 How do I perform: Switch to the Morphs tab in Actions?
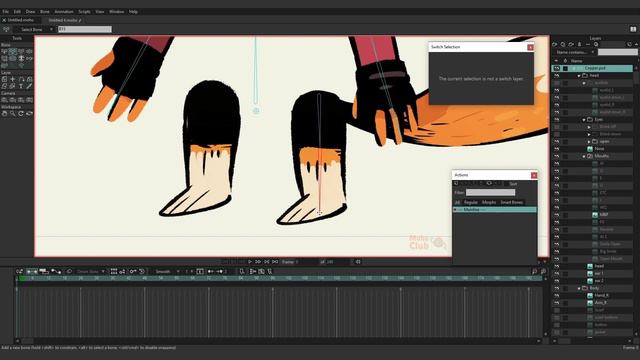point(489,202)
